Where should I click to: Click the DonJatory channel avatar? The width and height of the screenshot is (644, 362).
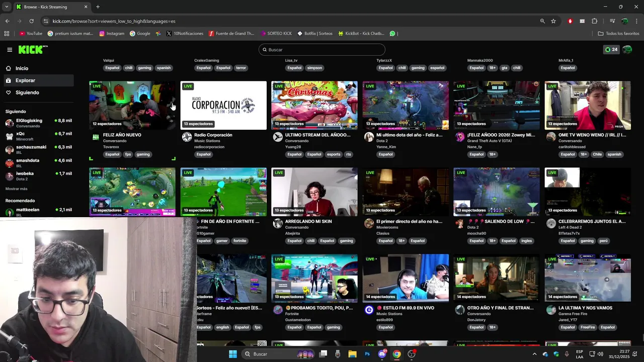click(460, 310)
